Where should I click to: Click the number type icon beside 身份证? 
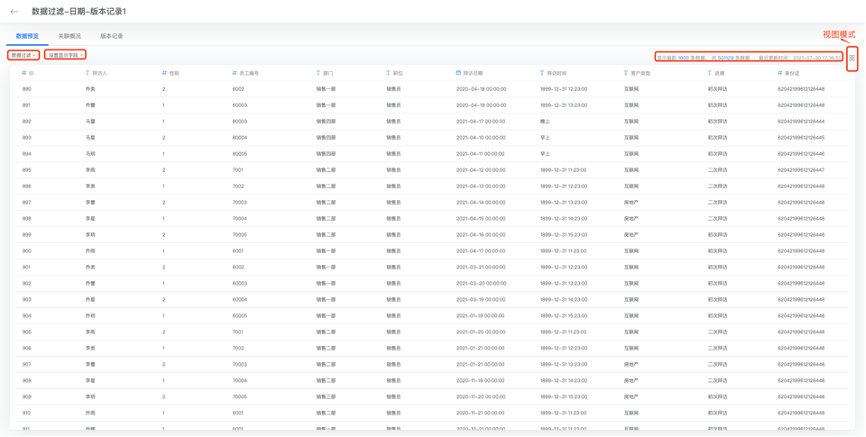[780, 73]
